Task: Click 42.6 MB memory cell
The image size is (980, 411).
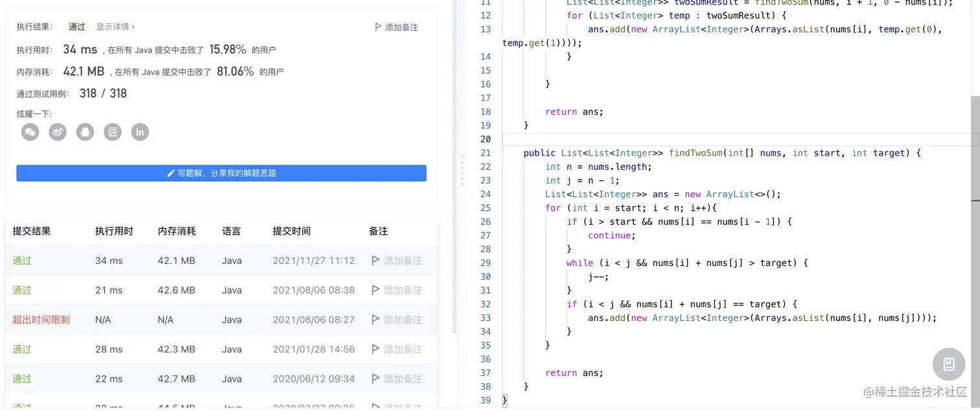Action: point(176,290)
